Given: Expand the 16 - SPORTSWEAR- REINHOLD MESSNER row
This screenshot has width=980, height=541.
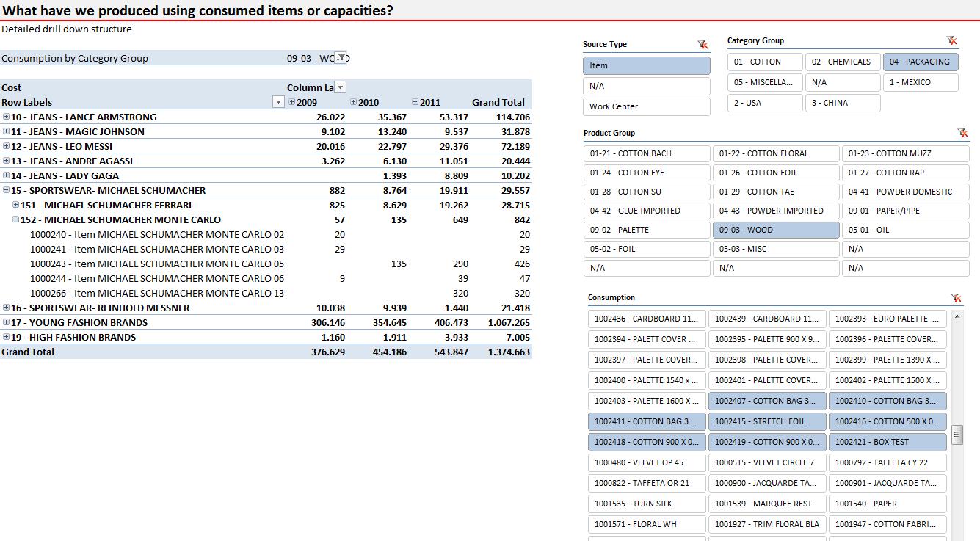Looking at the screenshot, I should (x=7, y=308).
